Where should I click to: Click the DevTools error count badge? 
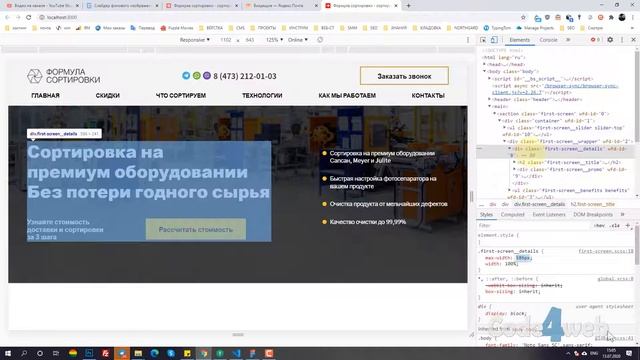click(595, 40)
